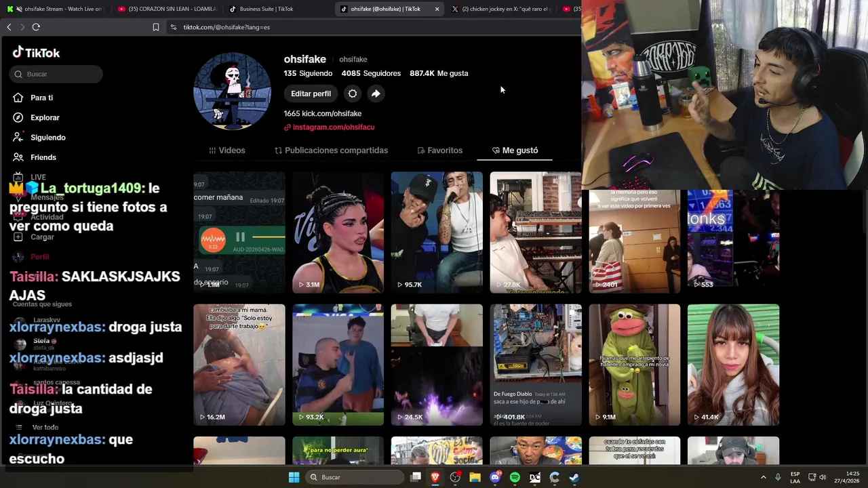Image resolution: width=868 pixels, height=488 pixels.
Task: Switch to the Videos tab
Action: coord(227,150)
